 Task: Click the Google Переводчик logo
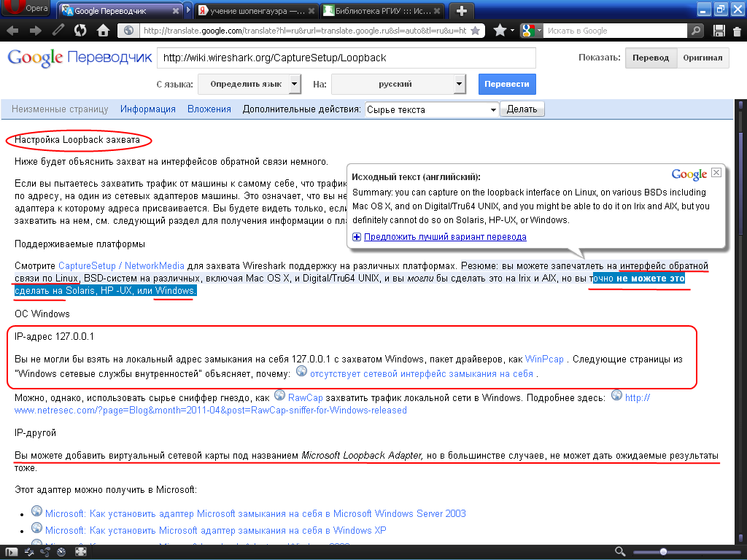[x=80, y=58]
